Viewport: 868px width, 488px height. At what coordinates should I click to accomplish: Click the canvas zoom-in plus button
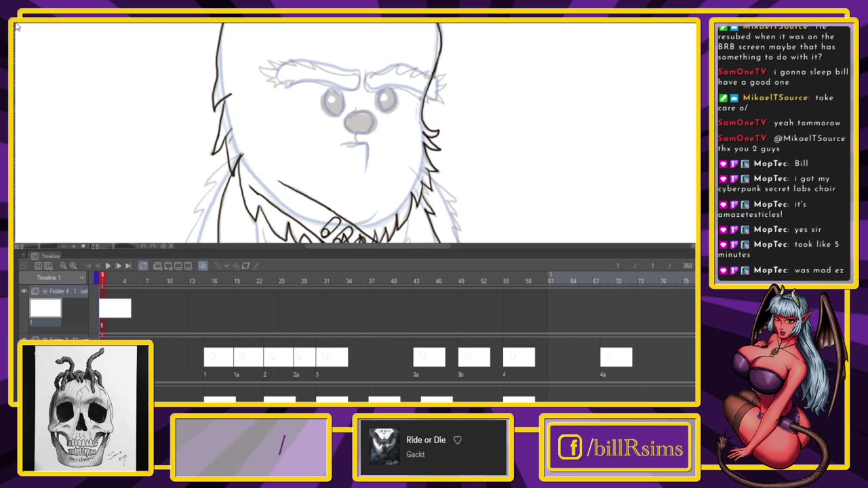pyautogui.click(x=73, y=246)
